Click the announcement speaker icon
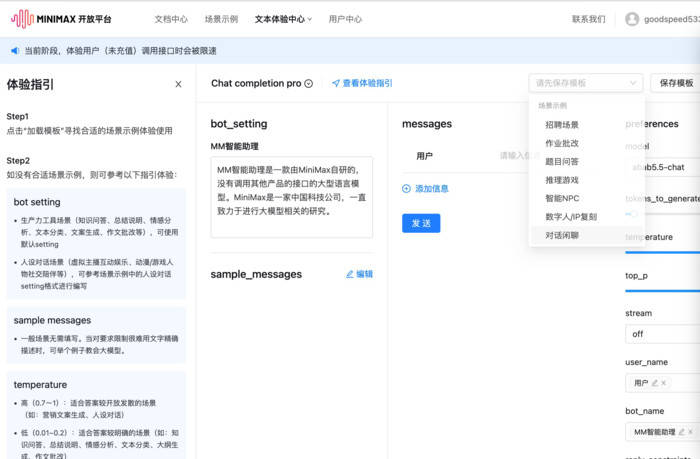The image size is (700, 459). pos(15,50)
